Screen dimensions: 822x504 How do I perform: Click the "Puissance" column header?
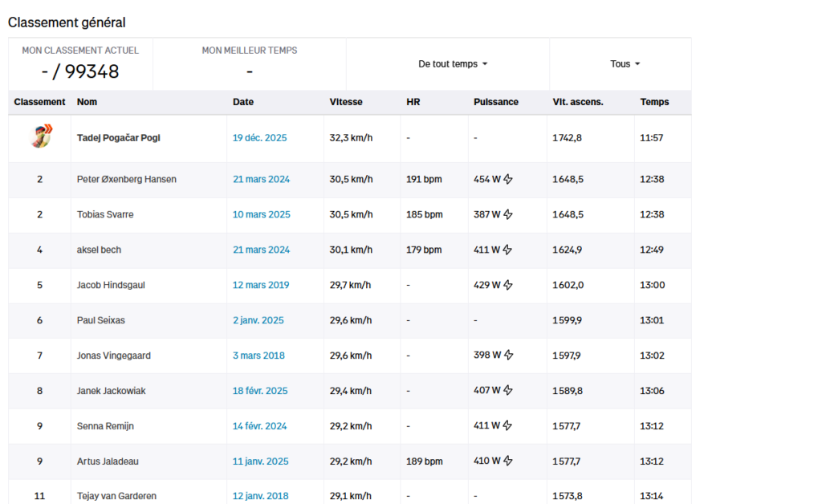(496, 102)
